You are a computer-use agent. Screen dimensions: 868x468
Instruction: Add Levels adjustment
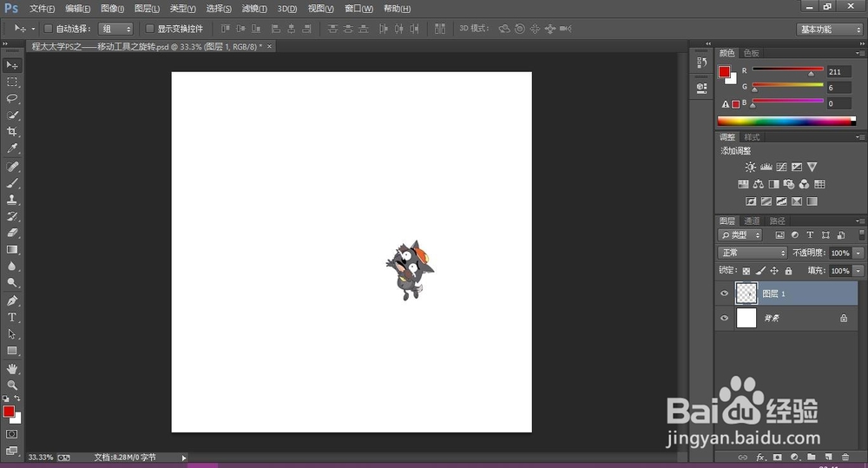(x=766, y=167)
